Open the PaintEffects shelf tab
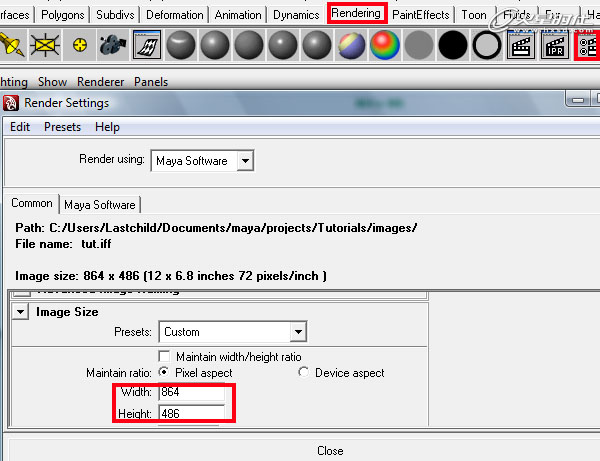This screenshot has height=461, width=600. coord(421,15)
